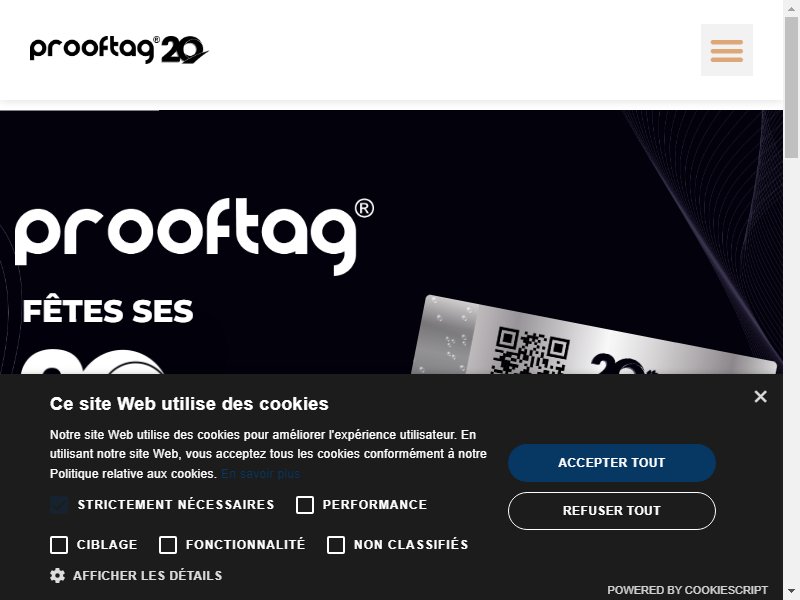
Task: Click the Fêtes Ses banner text
Action: click(108, 311)
